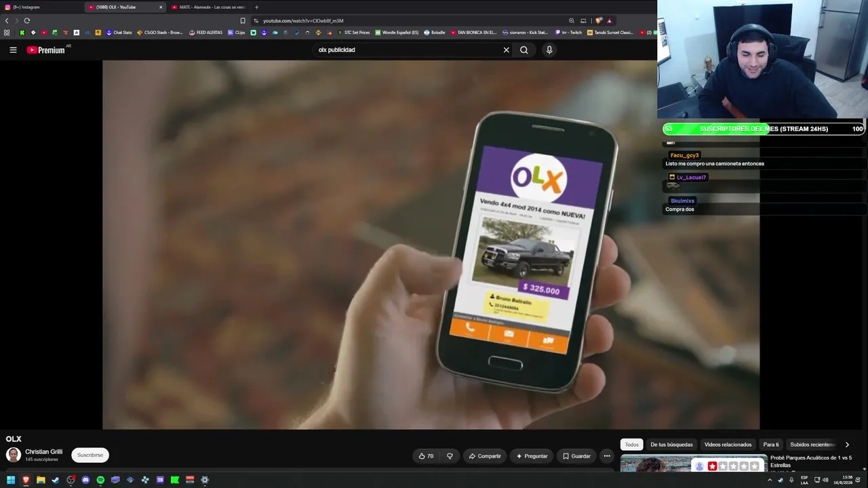Open 'trr - Twitch' bookmark
Screen dimensions: 868x488
pyautogui.click(x=568, y=33)
